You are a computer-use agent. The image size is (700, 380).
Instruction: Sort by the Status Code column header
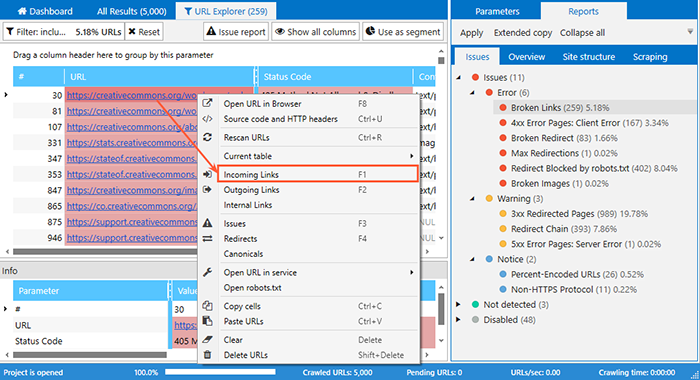tap(335, 77)
